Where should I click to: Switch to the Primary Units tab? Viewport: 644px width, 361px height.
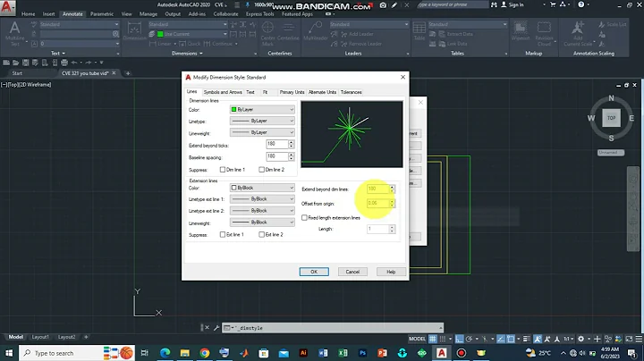[x=292, y=92]
